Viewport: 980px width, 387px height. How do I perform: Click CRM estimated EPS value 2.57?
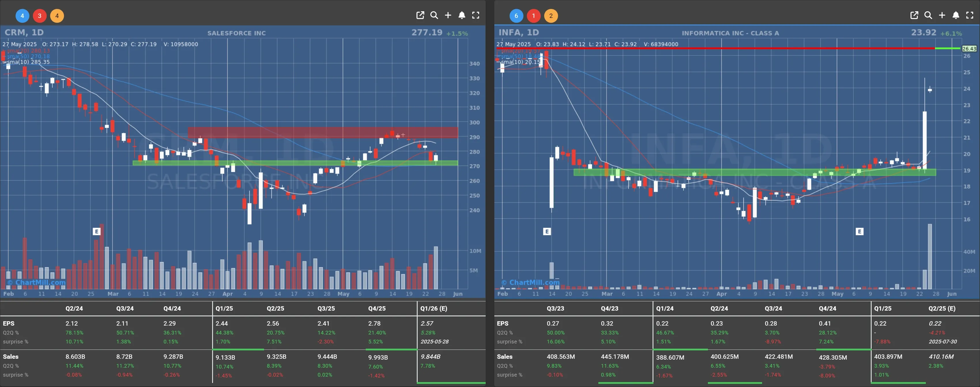(427, 324)
